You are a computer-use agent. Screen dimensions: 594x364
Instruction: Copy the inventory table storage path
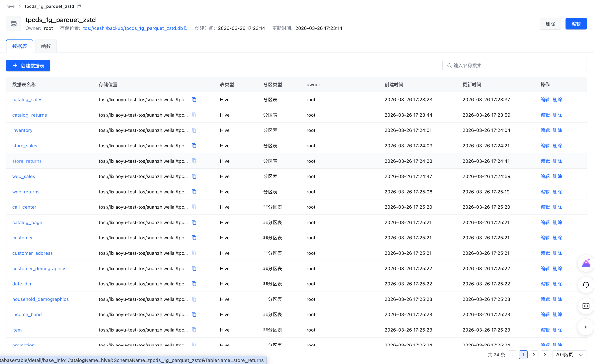(194, 130)
